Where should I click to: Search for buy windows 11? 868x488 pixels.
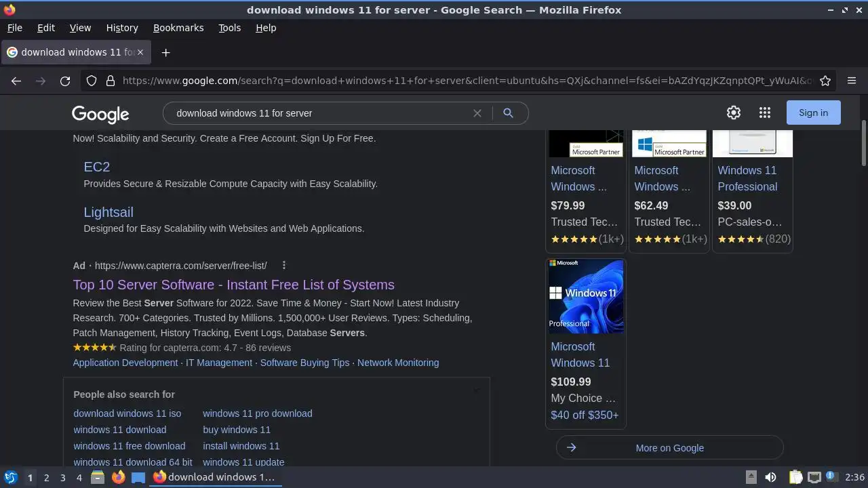(x=237, y=430)
